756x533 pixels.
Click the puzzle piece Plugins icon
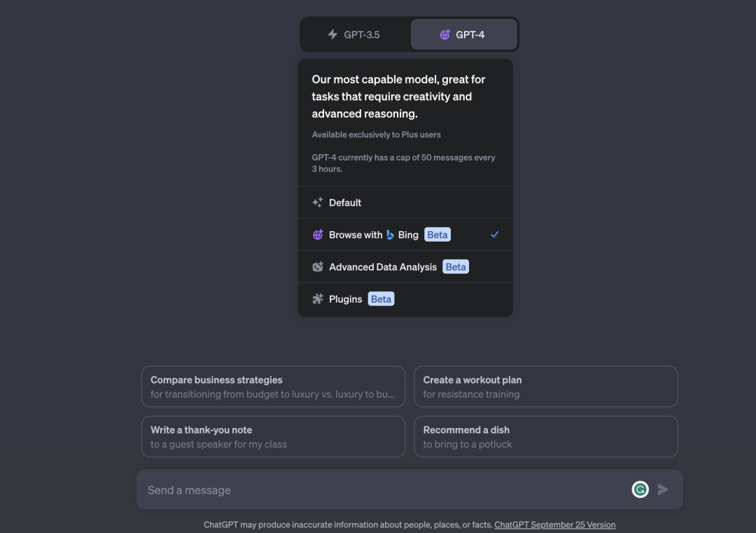coord(318,299)
